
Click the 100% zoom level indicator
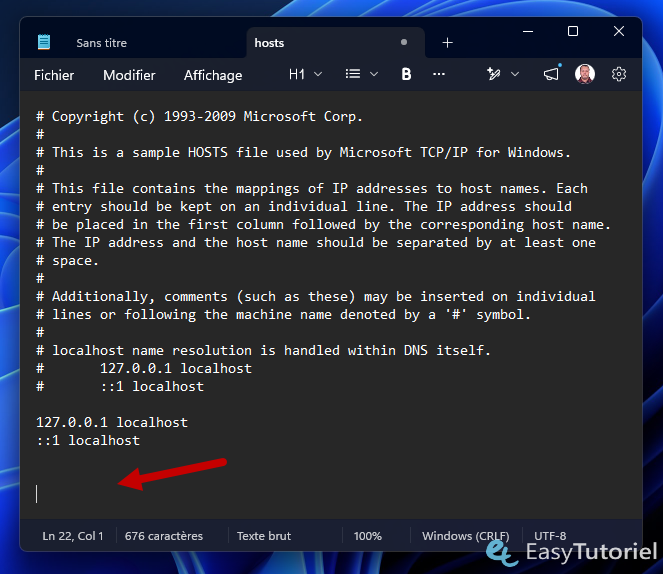(367, 536)
